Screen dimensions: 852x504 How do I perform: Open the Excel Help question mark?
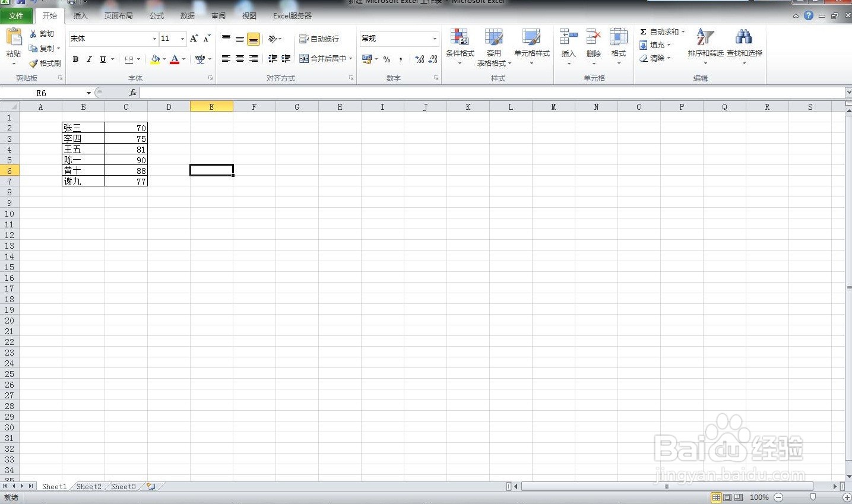[809, 15]
